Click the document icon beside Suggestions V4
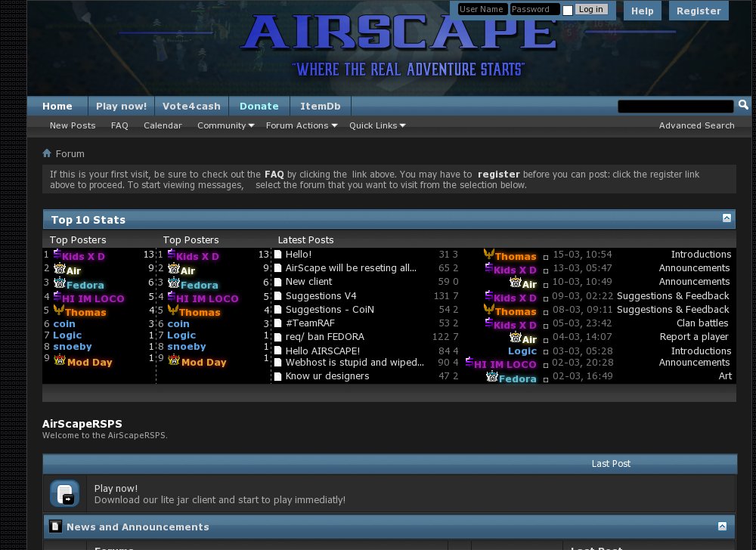The height and width of the screenshot is (550, 756). pos(277,296)
